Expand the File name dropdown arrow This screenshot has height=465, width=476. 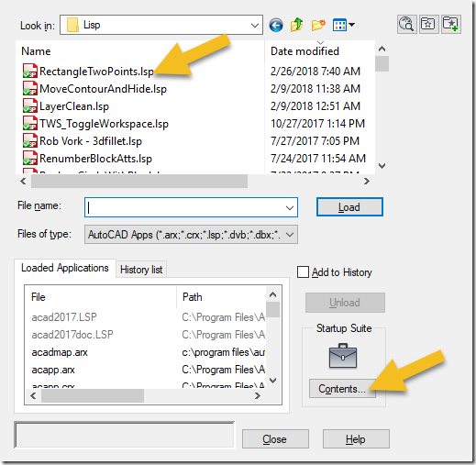pyautogui.click(x=290, y=207)
